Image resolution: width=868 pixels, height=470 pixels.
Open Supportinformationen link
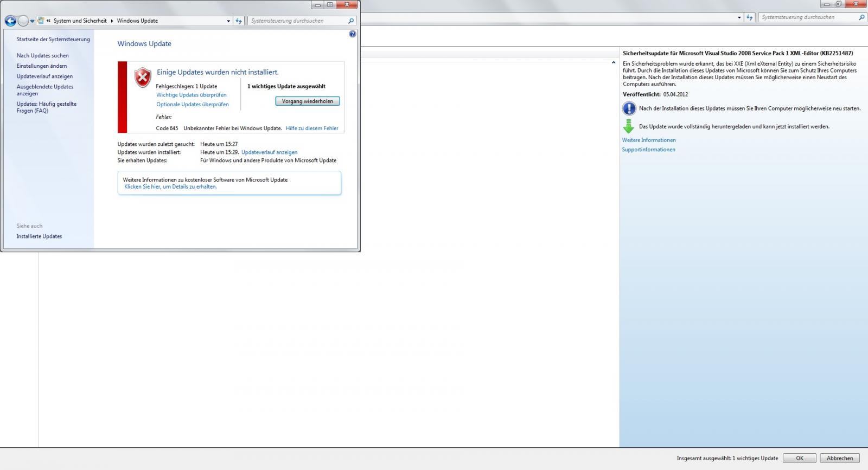pos(648,150)
